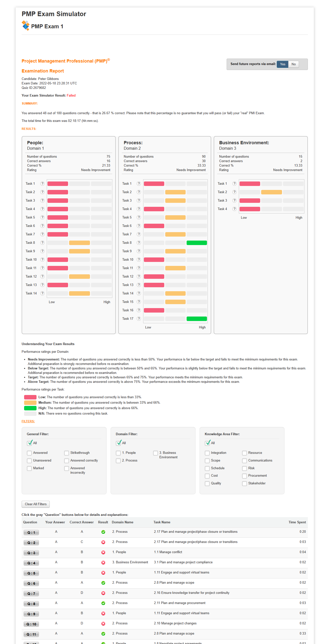
Task: Check the Quality knowledge area checkbox
Action: tap(207, 484)
